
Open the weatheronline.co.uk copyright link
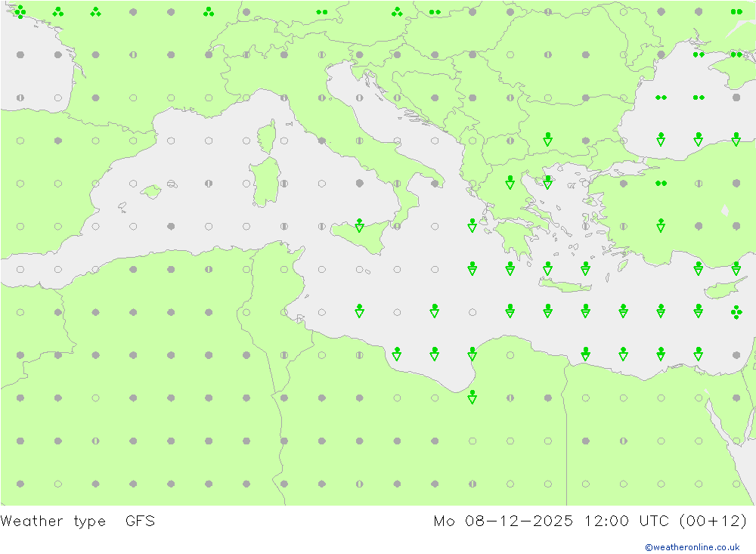point(692,547)
